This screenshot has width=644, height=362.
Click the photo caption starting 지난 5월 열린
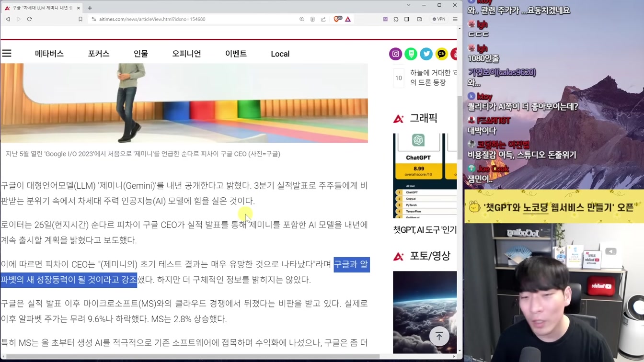tap(143, 154)
